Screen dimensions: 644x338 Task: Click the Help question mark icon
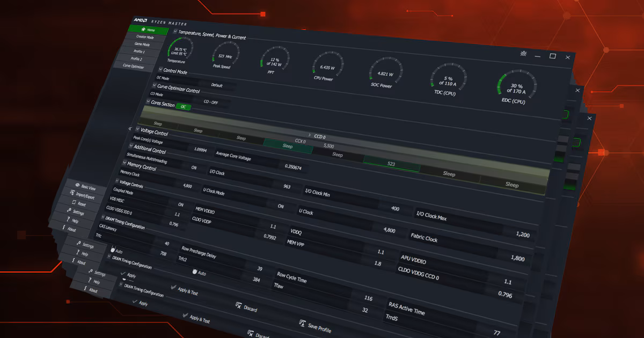coord(69,219)
